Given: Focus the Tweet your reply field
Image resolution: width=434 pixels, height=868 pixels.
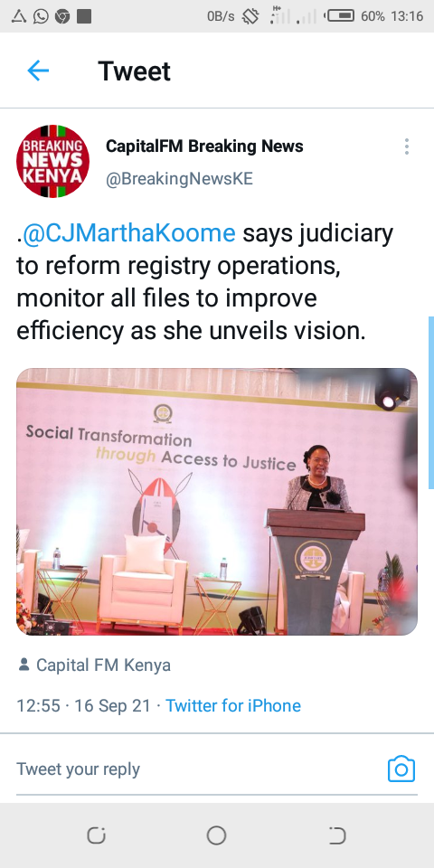Looking at the screenshot, I should click(x=199, y=769).
